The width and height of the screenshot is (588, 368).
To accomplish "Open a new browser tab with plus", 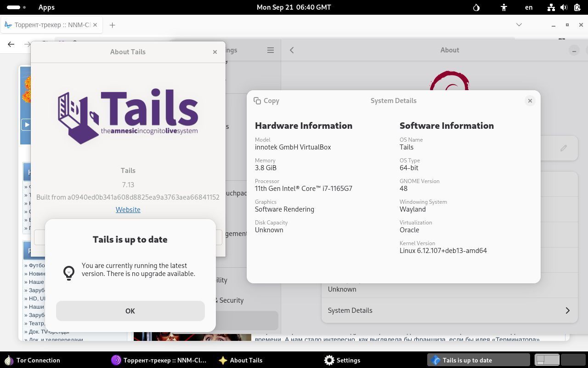I will point(112,25).
